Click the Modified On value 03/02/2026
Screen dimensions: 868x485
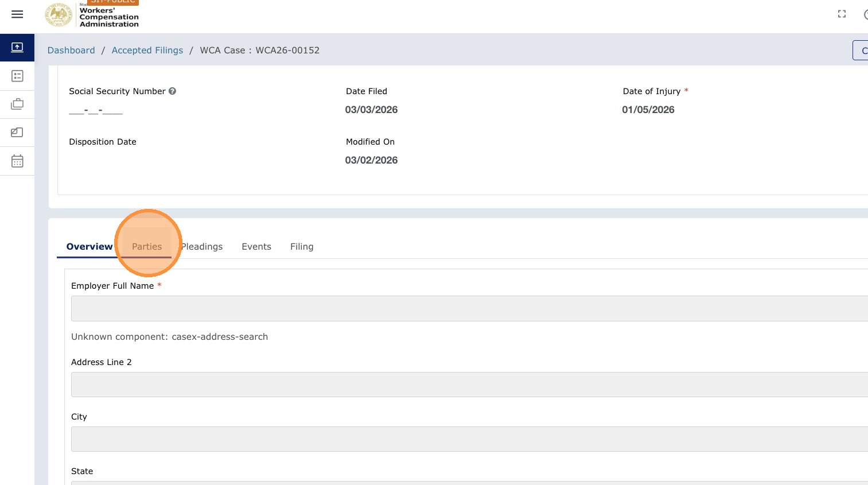tap(371, 160)
